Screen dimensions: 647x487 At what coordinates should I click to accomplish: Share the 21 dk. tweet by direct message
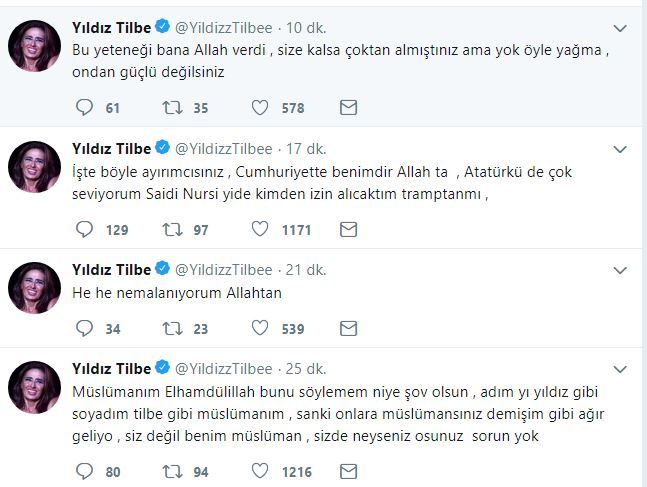(x=348, y=328)
